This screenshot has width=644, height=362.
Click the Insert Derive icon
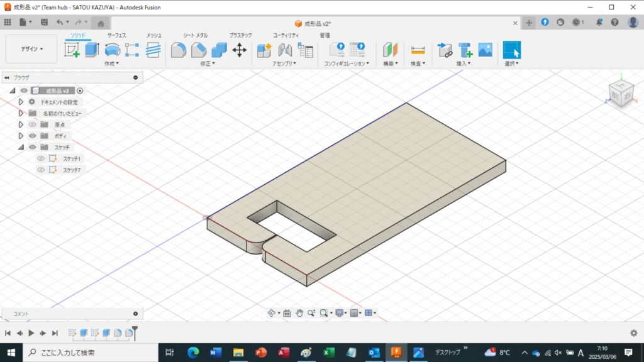[x=445, y=50]
